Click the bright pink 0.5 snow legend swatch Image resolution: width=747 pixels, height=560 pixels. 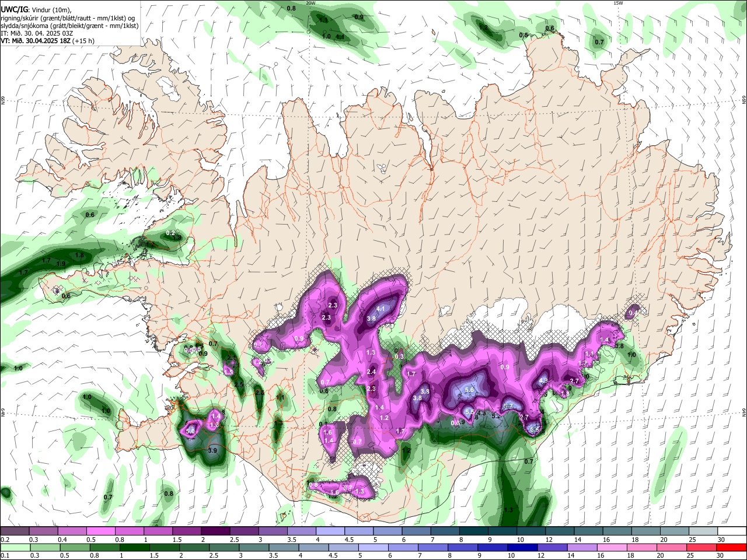click(x=100, y=531)
